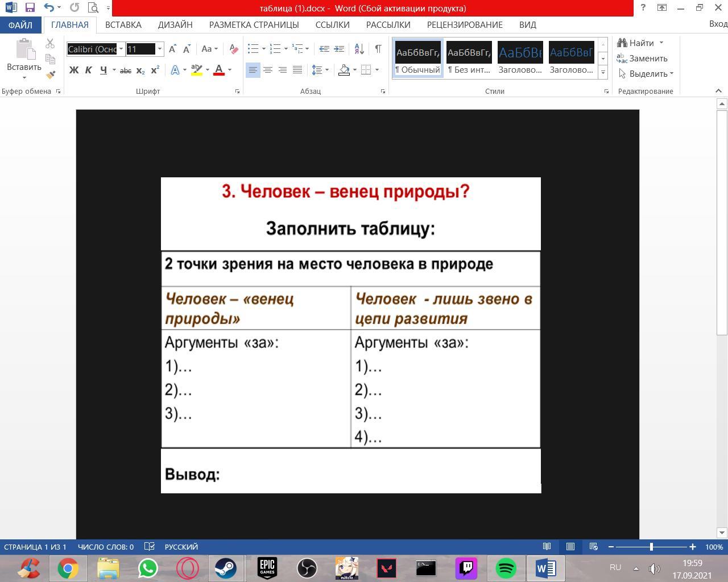Switch to the ДИЗАЙН tab

175,24
